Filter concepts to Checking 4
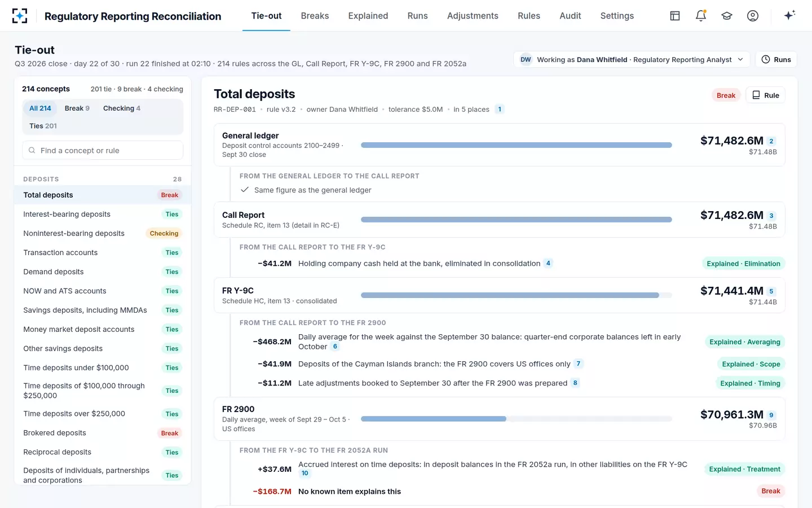This screenshot has height=508, width=812. (x=122, y=108)
